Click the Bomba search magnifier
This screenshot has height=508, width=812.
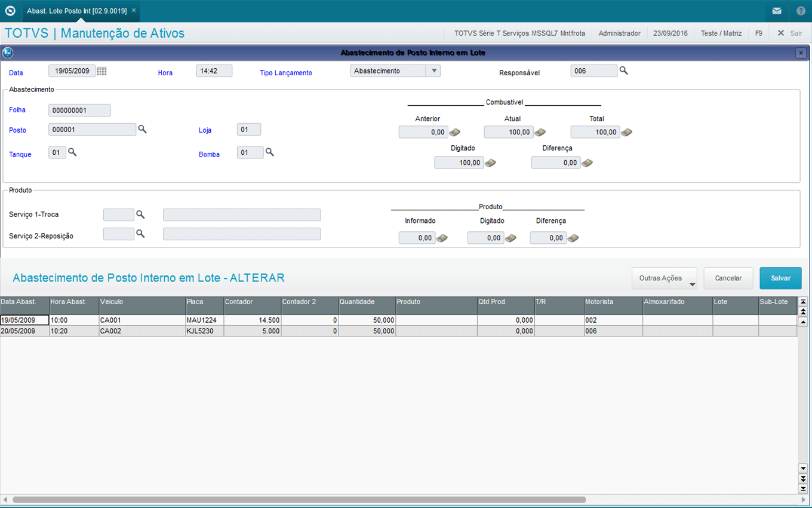pos(269,152)
